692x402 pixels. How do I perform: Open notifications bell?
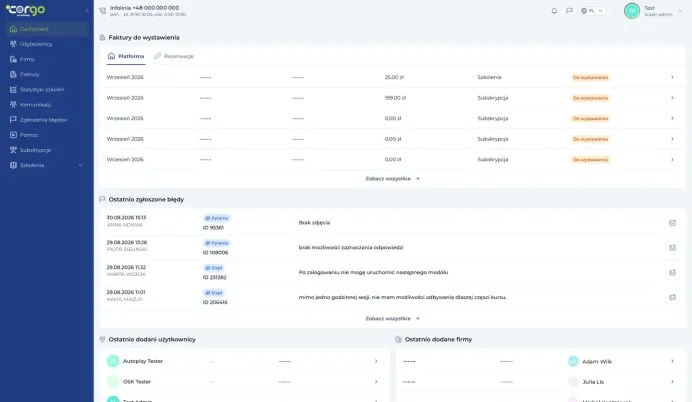pos(554,11)
